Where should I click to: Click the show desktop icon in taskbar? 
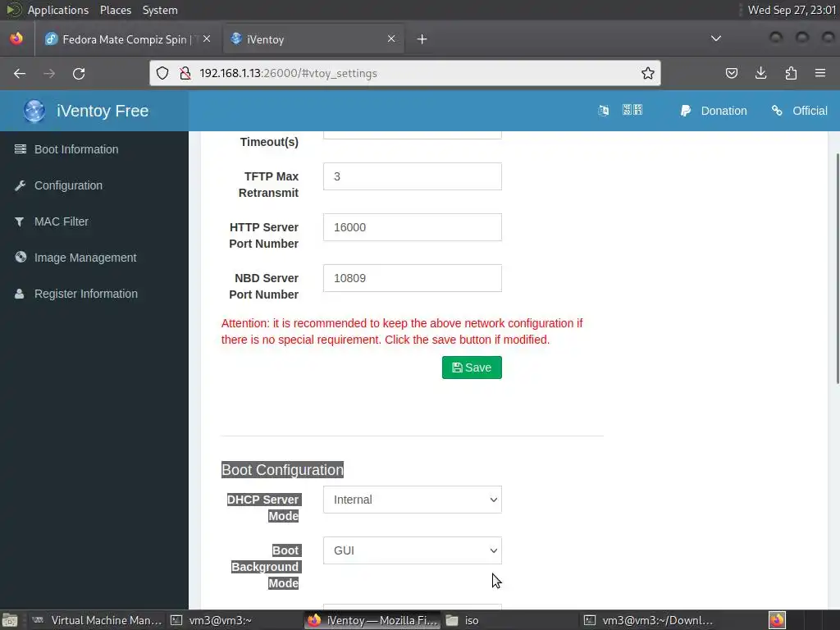point(10,620)
